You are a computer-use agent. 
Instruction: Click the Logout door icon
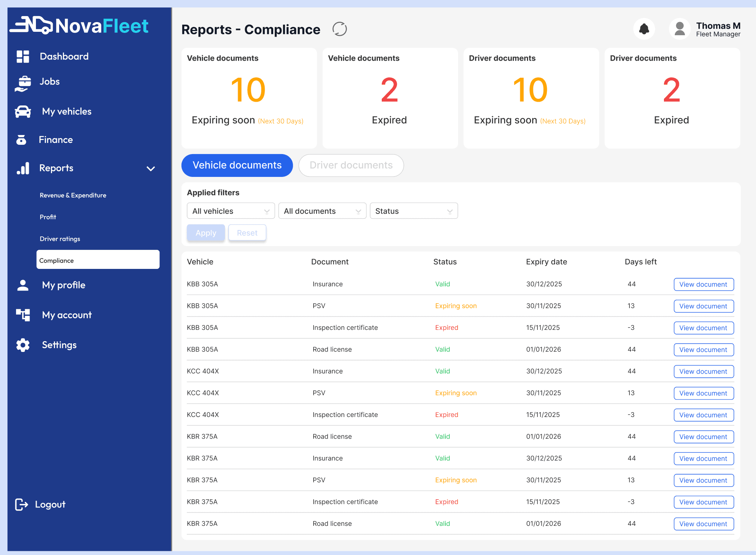click(21, 505)
